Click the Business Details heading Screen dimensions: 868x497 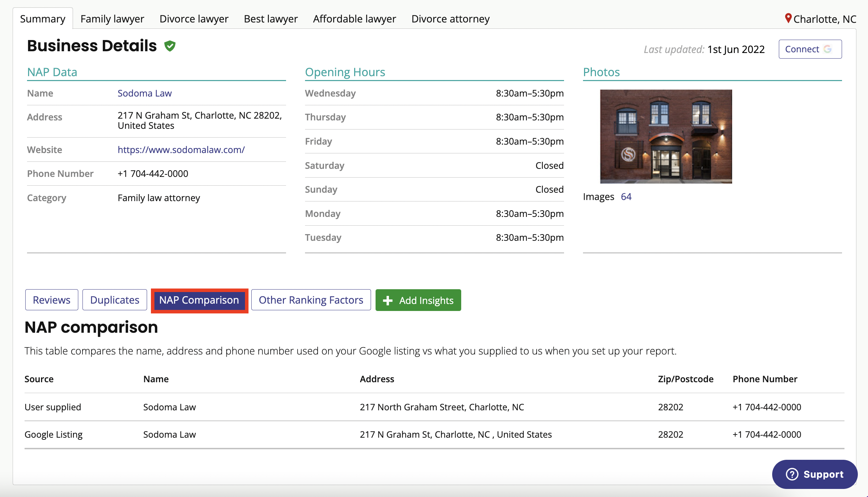92,46
